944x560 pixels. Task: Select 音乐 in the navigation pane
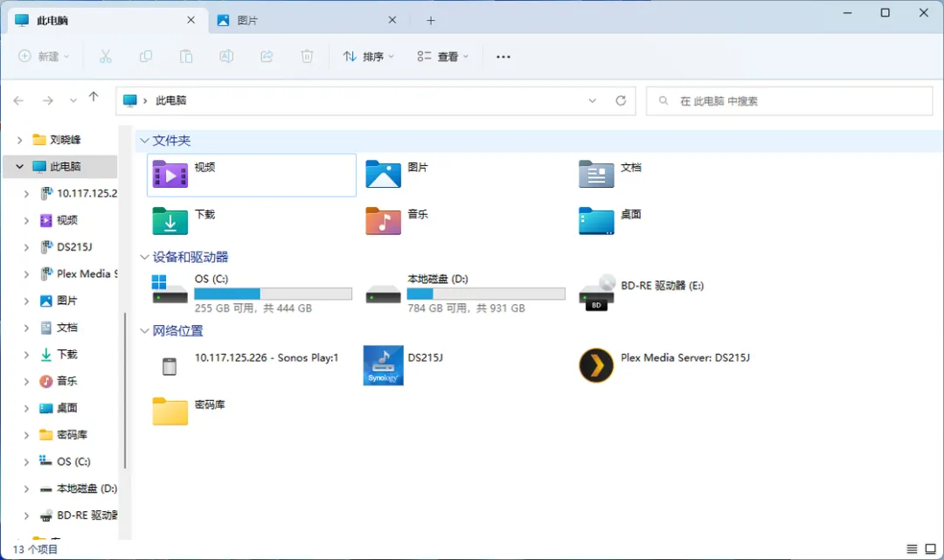tap(66, 381)
